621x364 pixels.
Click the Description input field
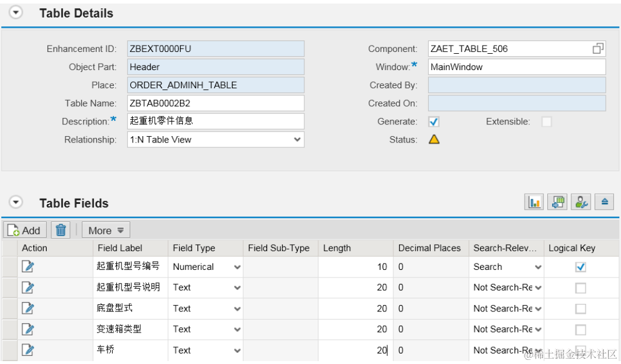pos(216,121)
